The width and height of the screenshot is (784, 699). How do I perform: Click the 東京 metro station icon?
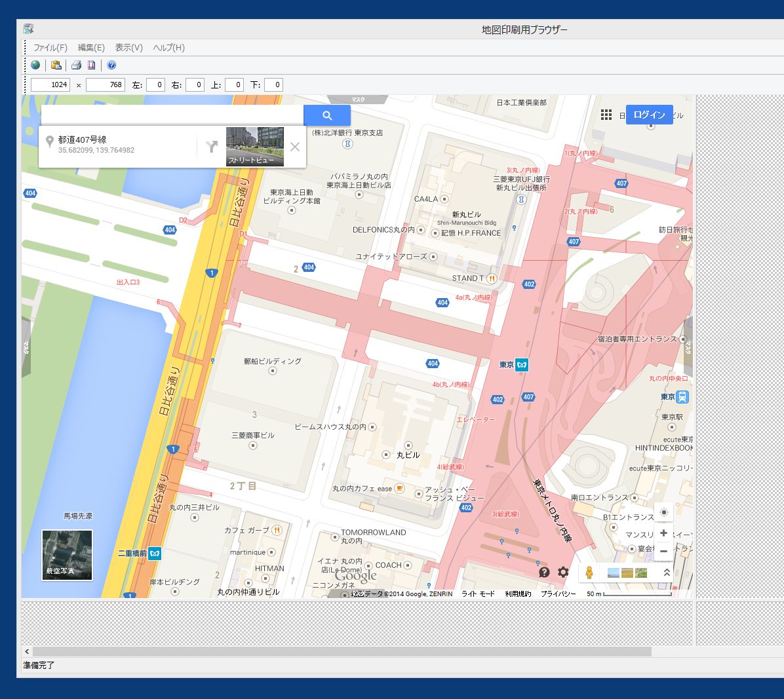522,365
